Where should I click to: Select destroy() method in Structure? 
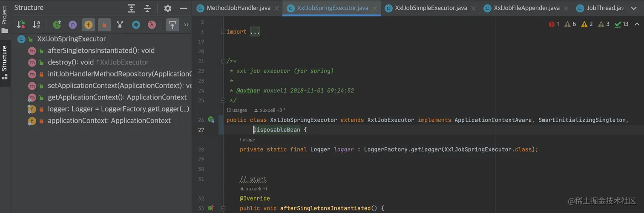98,62
